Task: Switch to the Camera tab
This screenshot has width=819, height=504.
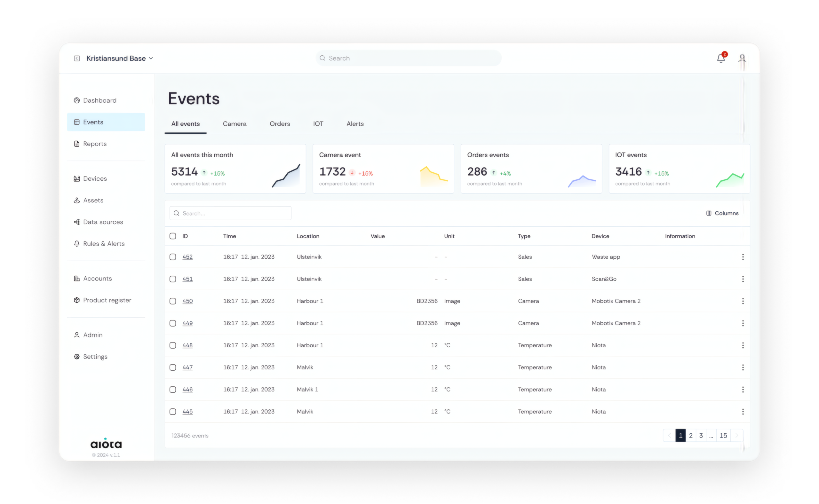Action: [x=235, y=124]
